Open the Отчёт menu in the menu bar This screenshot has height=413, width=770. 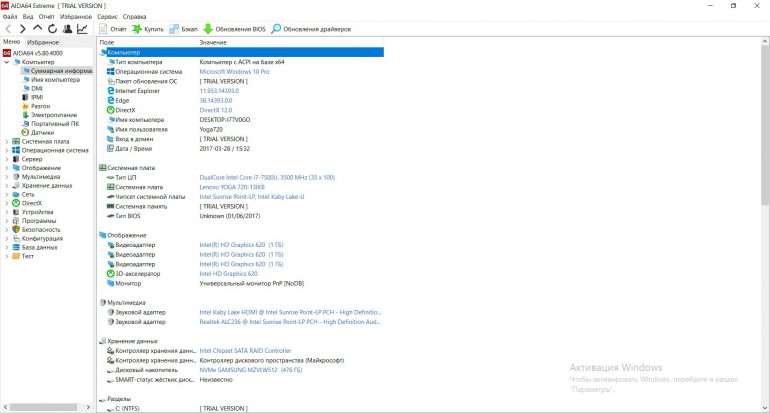click(47, 16)
